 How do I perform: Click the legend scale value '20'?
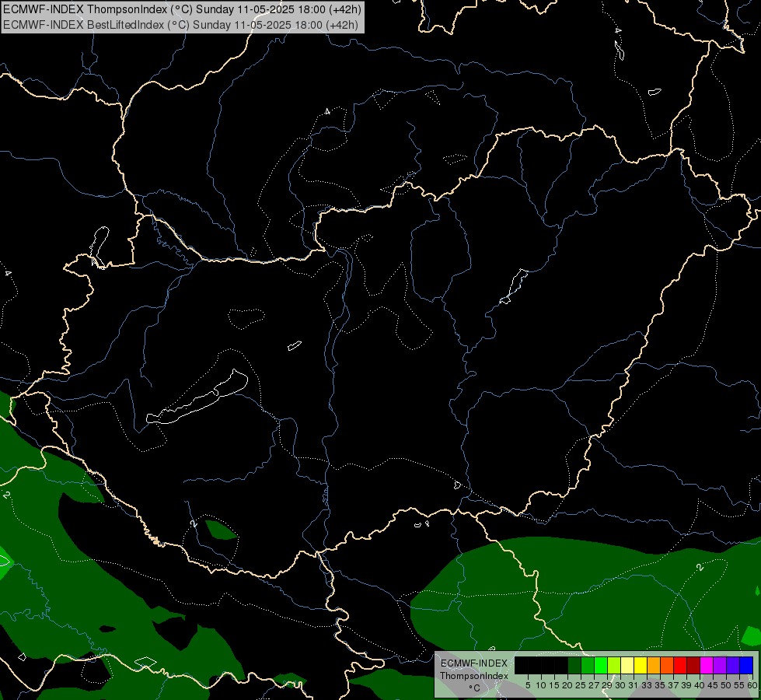point(567,685)
